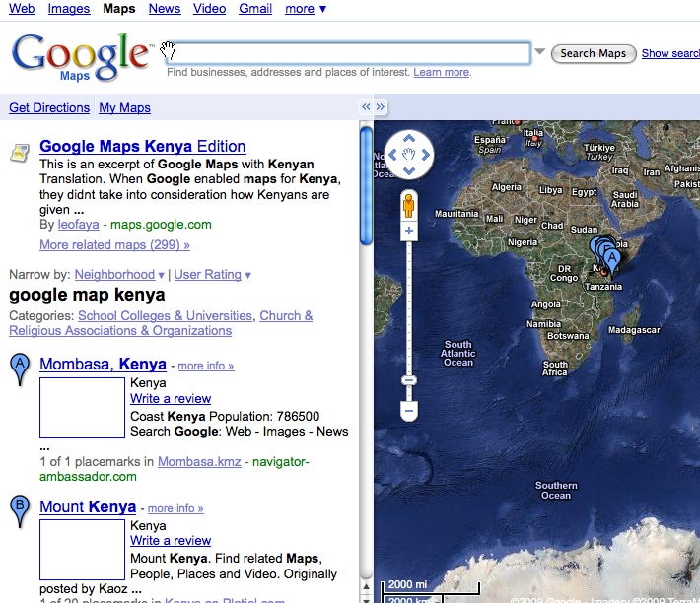Select the Maps tab in top bar
The image size is (700, 603).
(118, 9)
